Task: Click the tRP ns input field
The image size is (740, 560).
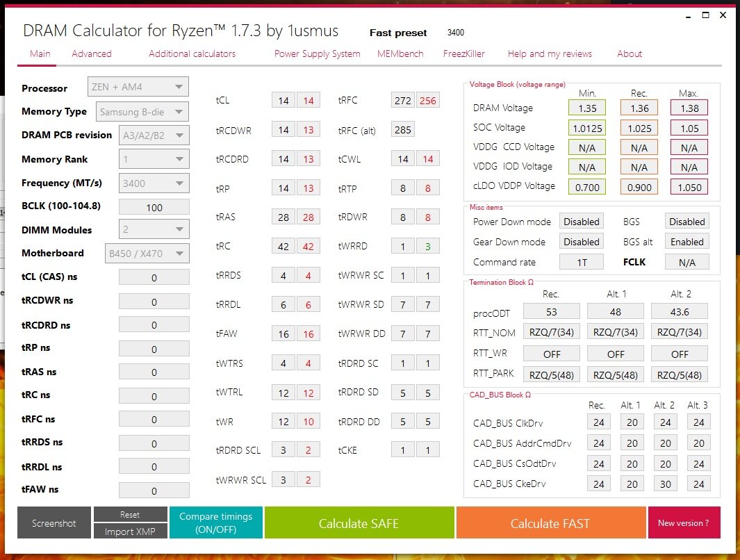Action: [x=154, y=349]
